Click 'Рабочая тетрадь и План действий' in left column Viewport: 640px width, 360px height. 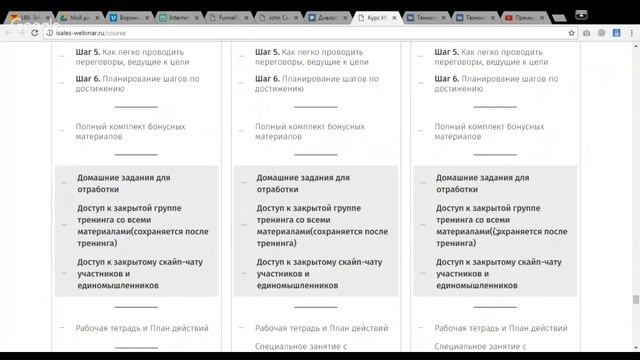[x=142, y=328]
